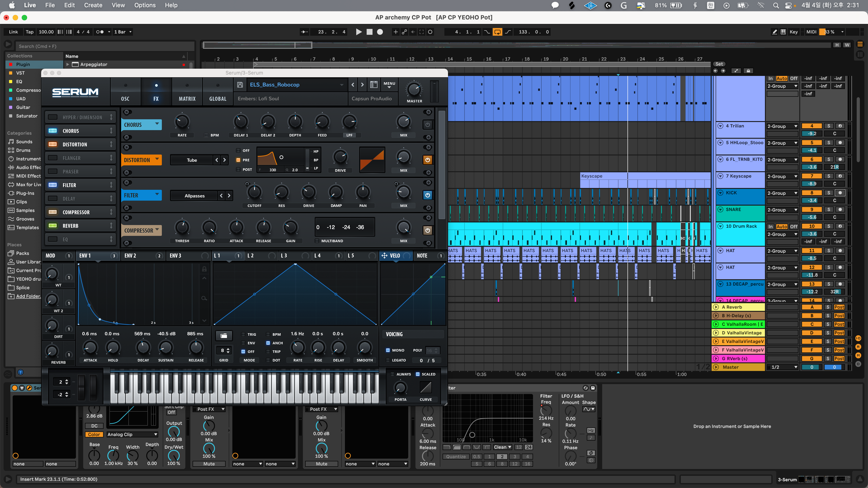
Task: Enable the porta ALWAYS checkbox
Action: (392, 374)
